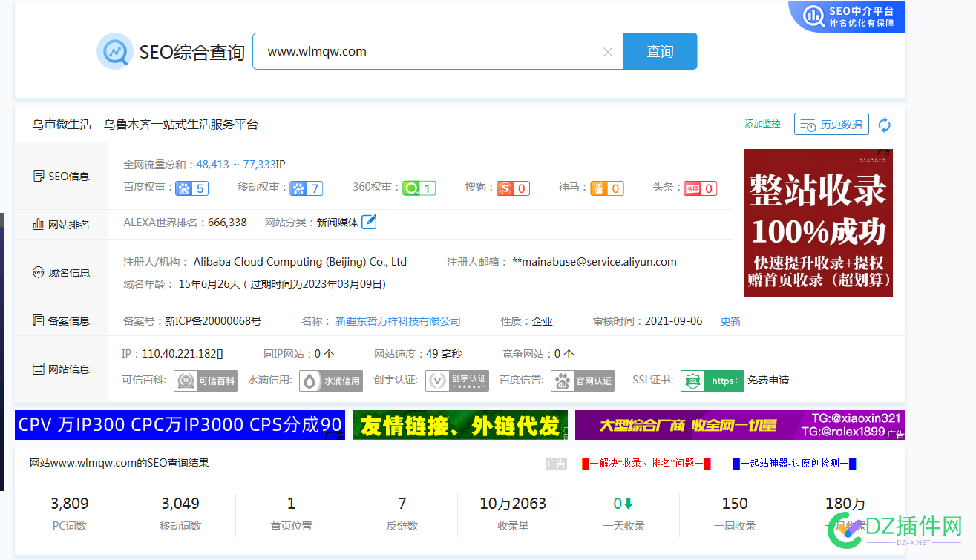The image size is (976, 560).
Task: Click the www.wlmqw.com search input field
Action: click(x=438, y=51)
